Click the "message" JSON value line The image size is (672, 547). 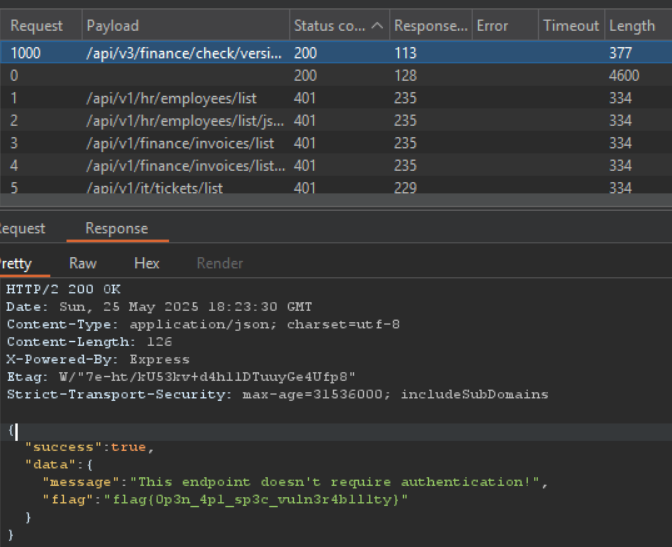click(295, 482)
